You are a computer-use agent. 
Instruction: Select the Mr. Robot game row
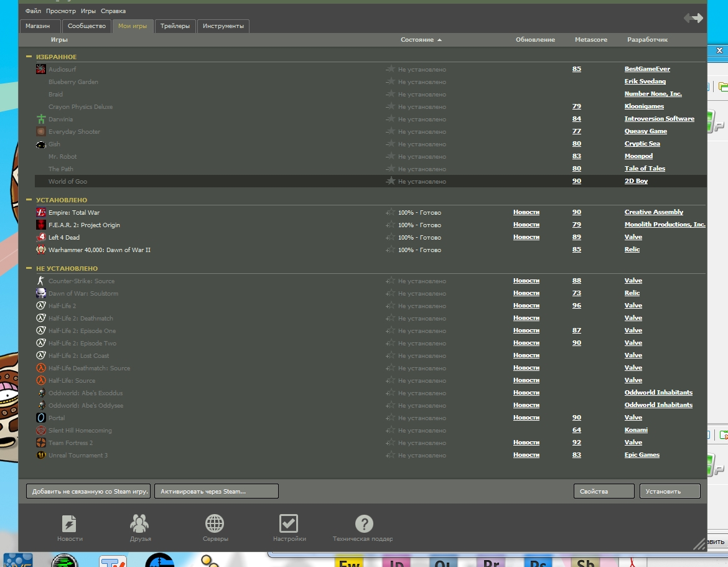pos(370,156)
